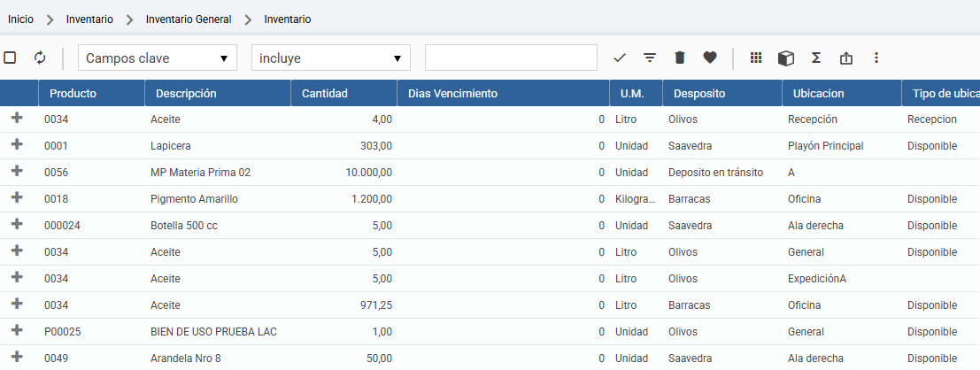The height and width of the screenshot is (370, 980).
Task: Expand the Lapicera row
Action: coord(17,144)
